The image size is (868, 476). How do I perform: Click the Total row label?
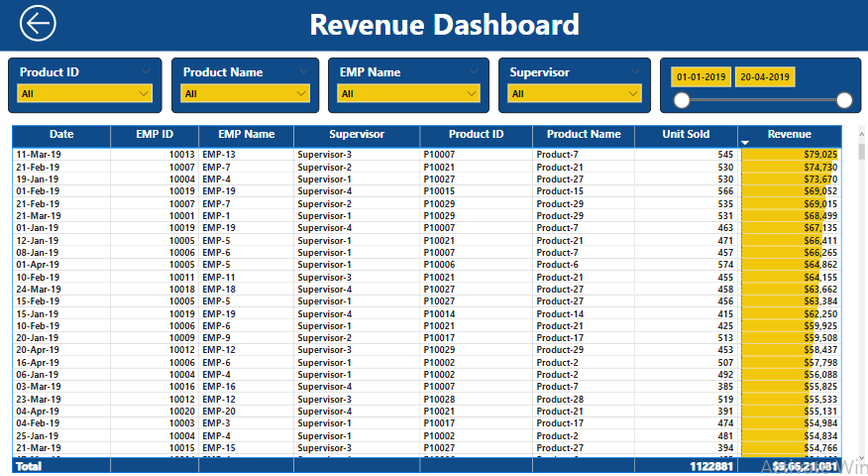(x=29, y=467)
